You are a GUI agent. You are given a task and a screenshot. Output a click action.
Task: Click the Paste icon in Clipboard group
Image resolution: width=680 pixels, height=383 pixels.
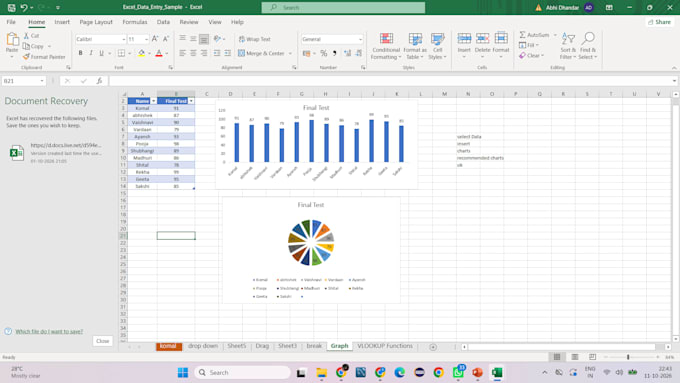(x=12, y=40)
